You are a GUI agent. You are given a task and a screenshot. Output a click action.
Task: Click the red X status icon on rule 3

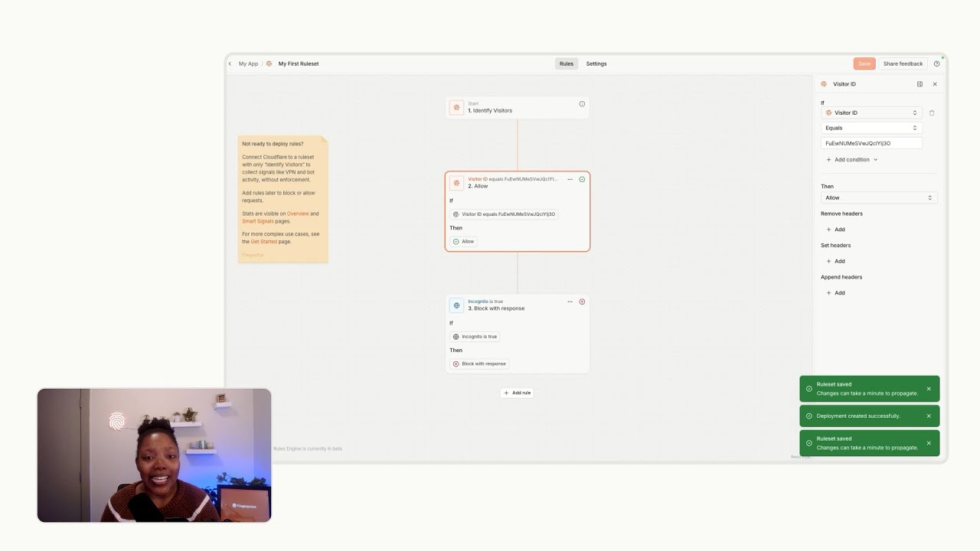click(x=582, y=302)
